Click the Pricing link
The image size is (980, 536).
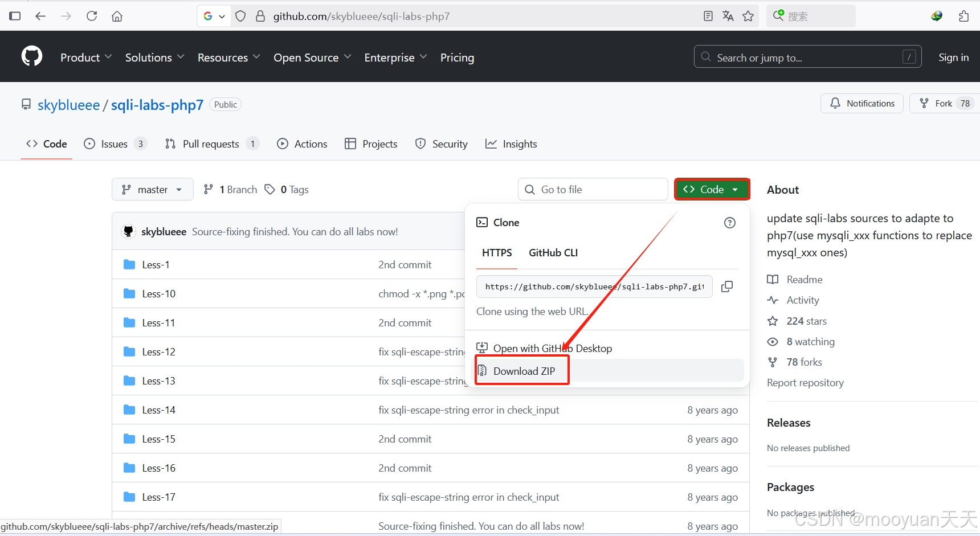(457, 58)
